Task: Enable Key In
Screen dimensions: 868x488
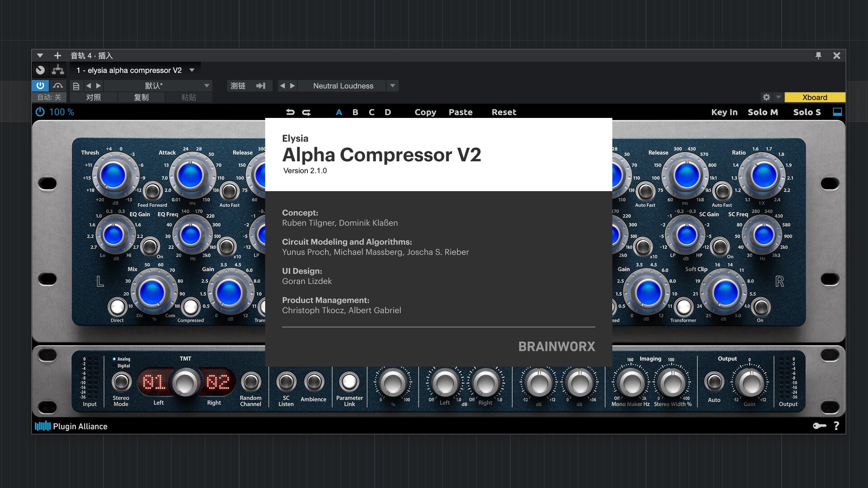Action: [x=724, y=112]
